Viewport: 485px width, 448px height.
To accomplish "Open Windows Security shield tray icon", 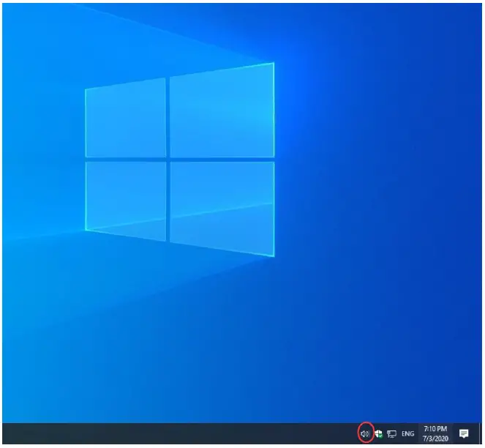I will 379,434.
